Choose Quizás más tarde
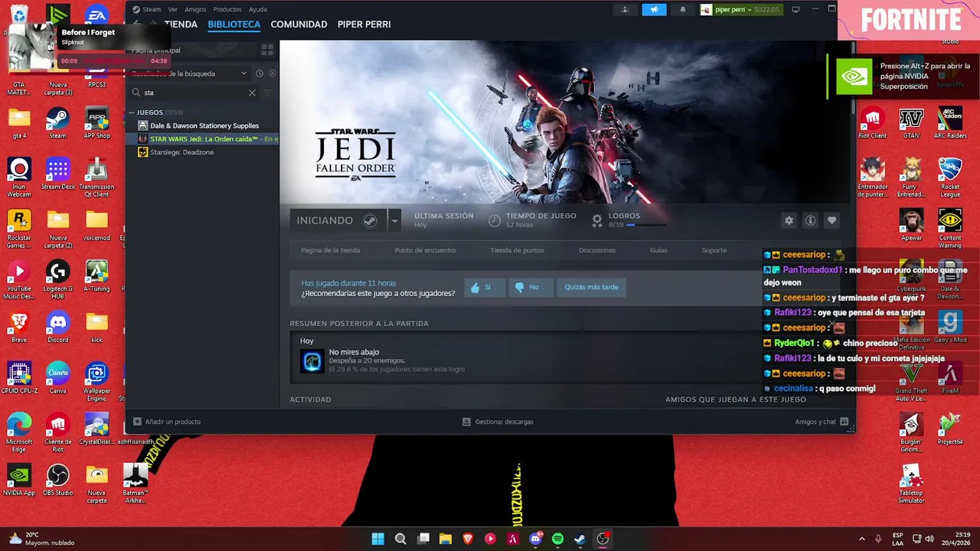The height and width of the screenshot is (551, 980). coord(591,288)
